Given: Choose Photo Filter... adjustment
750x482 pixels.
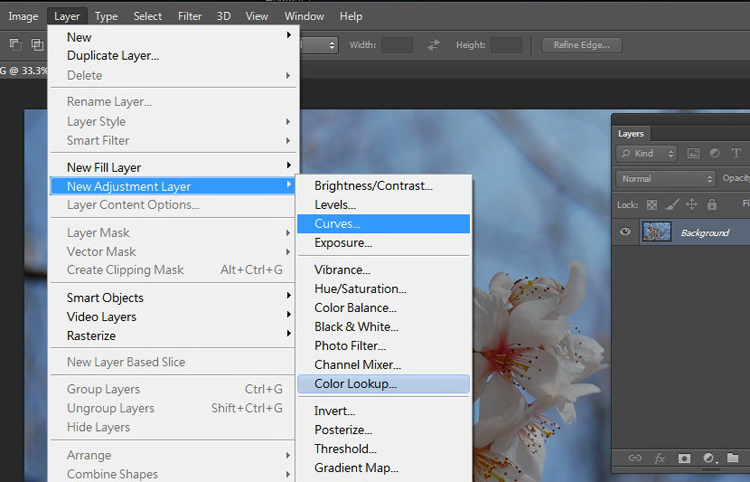Looking at the screenshot, I should tap(384, 346).
